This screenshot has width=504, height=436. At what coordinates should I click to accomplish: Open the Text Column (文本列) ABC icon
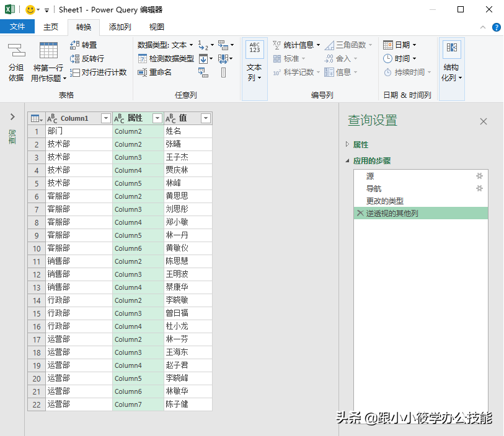click(255, 48)
